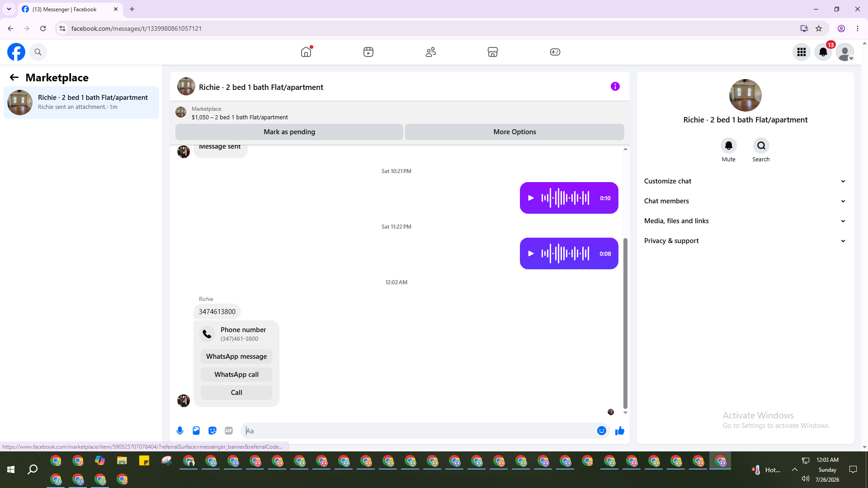
Task: Open Facebook search magnifier
Action: pos(38,52)
